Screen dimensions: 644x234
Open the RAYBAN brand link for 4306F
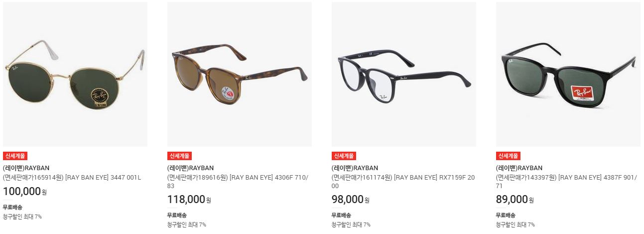(x=190, y=168)
